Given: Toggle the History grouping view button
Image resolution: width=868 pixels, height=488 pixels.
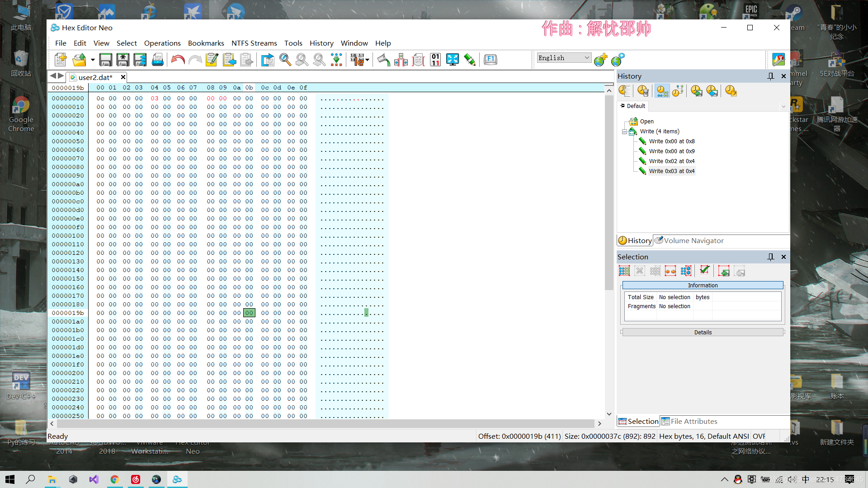Looking at the screenshot, I should (x=662, y=91).
